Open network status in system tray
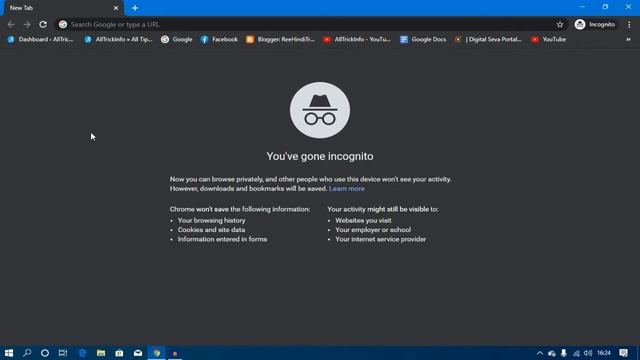 (x=576, y=353)
